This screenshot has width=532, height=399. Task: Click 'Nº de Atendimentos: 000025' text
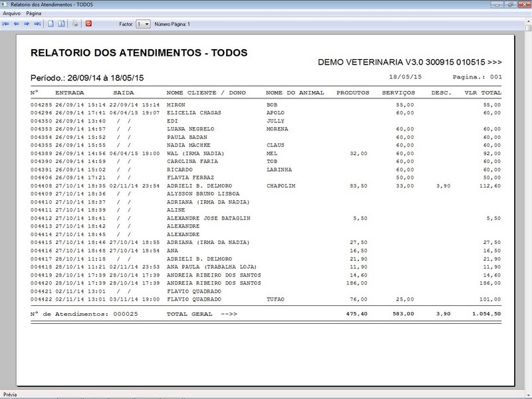(84, 314)
